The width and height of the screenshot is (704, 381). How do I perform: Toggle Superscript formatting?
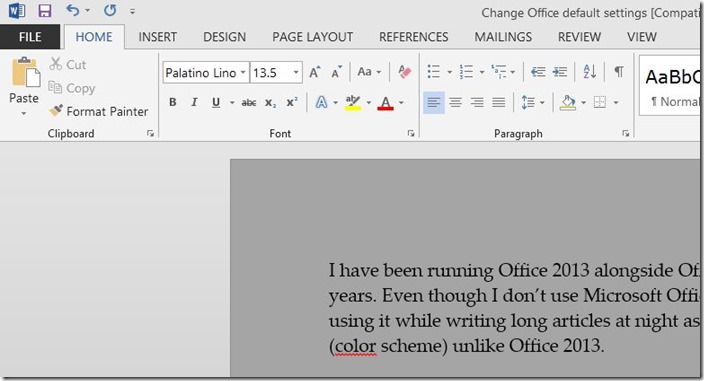292,102
